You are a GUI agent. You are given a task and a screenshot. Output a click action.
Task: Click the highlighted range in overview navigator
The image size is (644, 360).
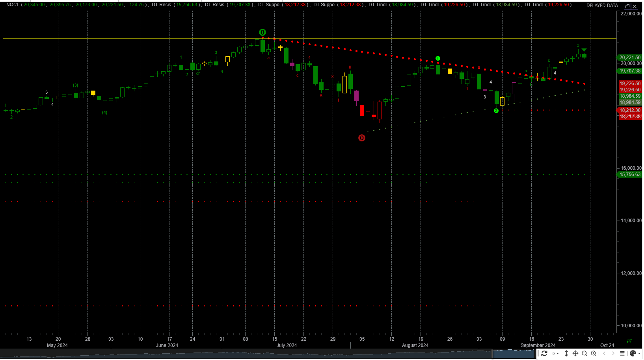(514, 354)
